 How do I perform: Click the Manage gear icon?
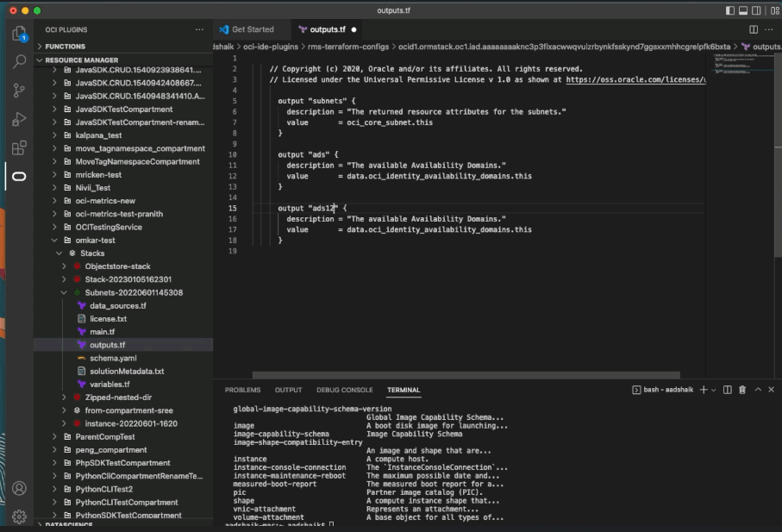pos(18,516)
